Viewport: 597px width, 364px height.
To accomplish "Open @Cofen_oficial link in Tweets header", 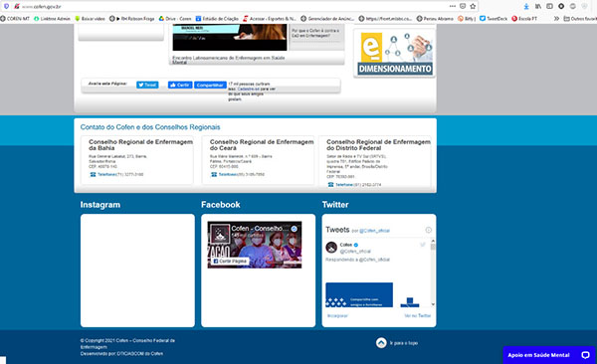I will (374, 231).
